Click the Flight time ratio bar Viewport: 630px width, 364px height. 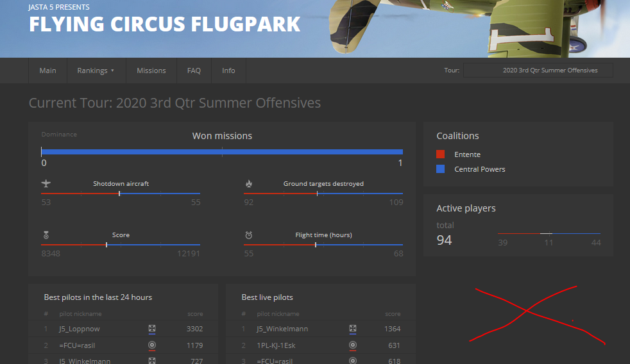323,244
